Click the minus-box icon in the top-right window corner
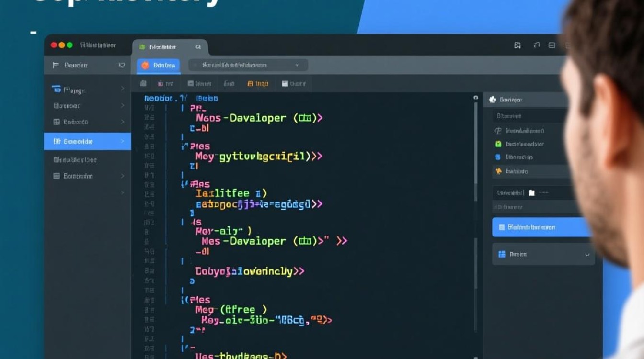 coord(552,45)
